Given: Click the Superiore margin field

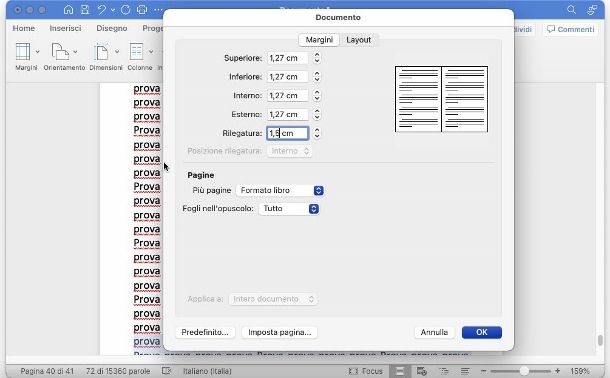Looking at the screenshot, I should 287,58.
